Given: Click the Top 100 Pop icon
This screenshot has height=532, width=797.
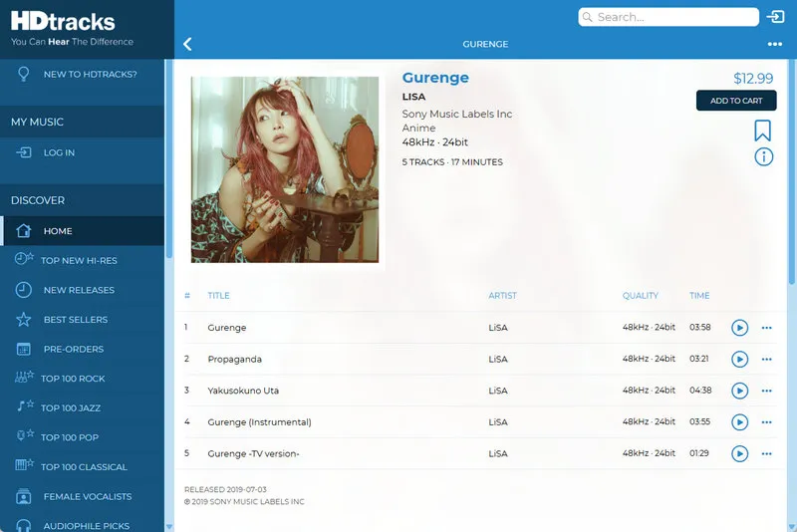Looking at the screenshot, I should coord(25,435).
